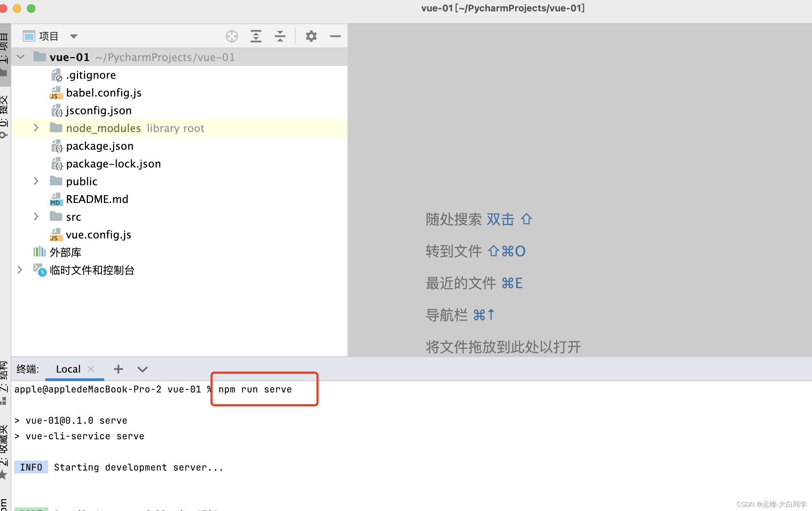Click the vue.config.js JS file icon
The height and width of the screenshot is (511, 812).
coord(56,235)
